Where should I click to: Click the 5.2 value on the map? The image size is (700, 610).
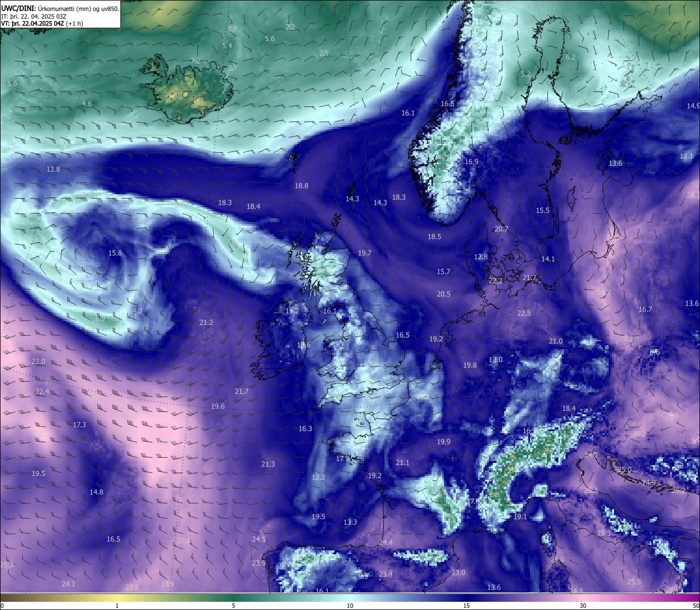[526, 74]
